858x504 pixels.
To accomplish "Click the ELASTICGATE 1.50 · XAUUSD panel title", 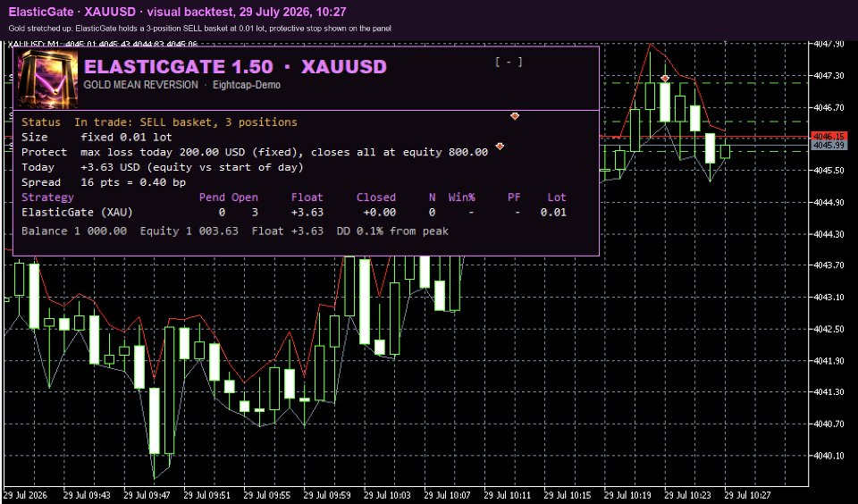I will point(235,67).
